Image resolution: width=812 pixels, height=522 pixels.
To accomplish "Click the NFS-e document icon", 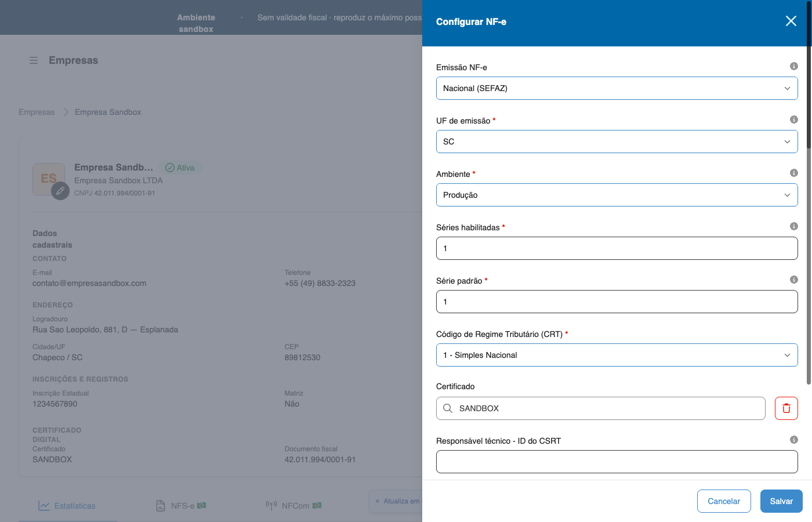I will pos(161,506).
